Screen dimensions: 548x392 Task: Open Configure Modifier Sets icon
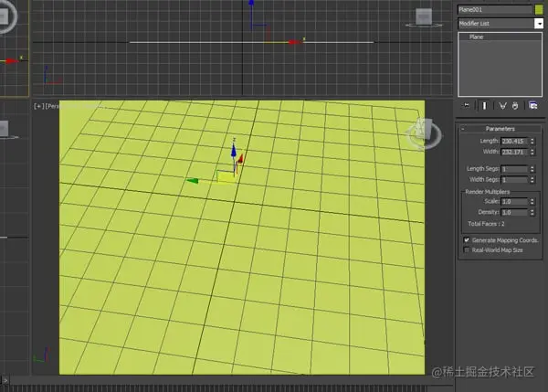(x=533, y=106)
